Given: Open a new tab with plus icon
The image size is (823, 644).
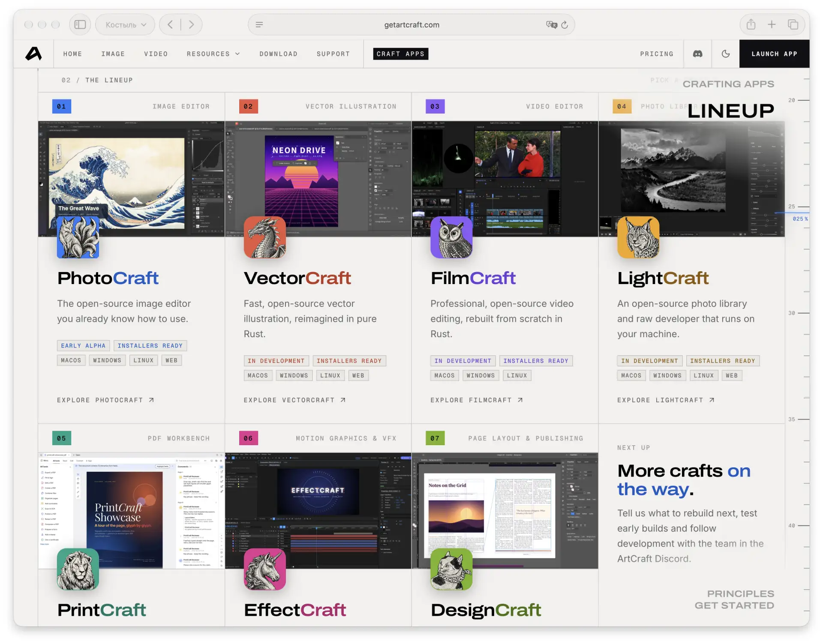Looking at the screenshot, I should click(x=772, y=24).
